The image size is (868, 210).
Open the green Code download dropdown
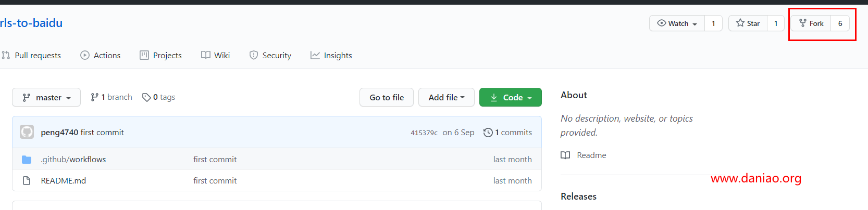(511, 97)
